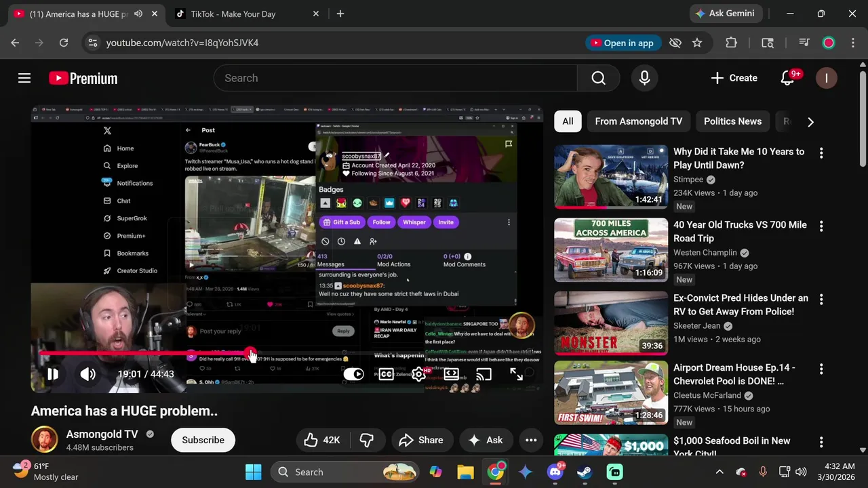This screenshot has height=488, width=868.
Task: Dislike the video
Action: coord(366,440)
